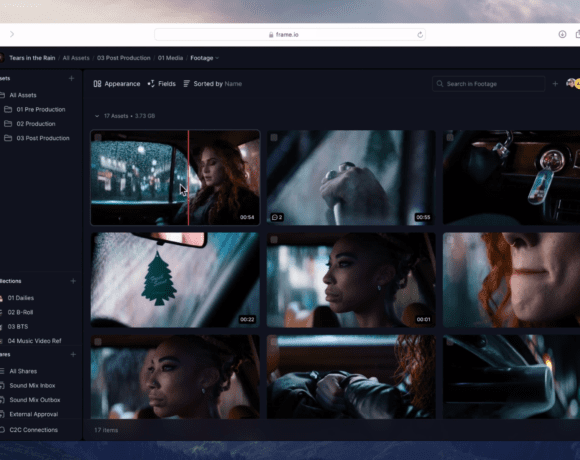Image resolution: width=580 pixels, height=460 pixels.
Task: Click the 00:55 duration badge
Action: click(x=423, y=217)
